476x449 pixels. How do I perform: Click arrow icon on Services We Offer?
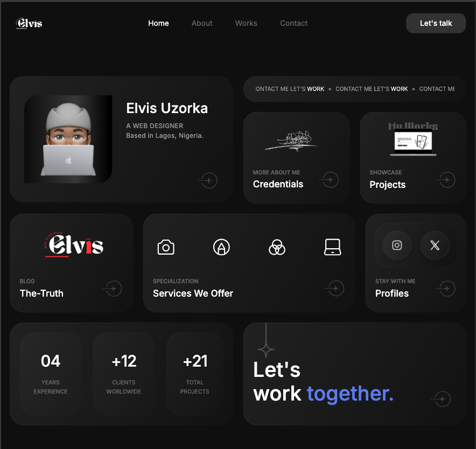[335, 288]
